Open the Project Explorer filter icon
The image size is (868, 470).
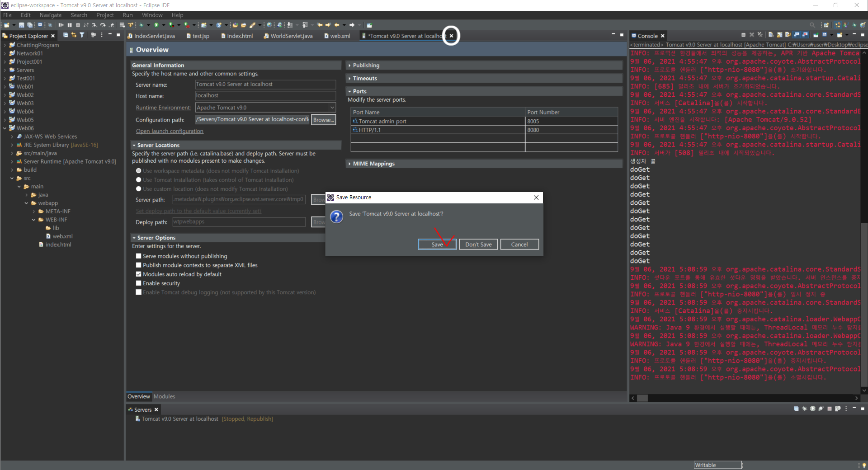point(82,35)
